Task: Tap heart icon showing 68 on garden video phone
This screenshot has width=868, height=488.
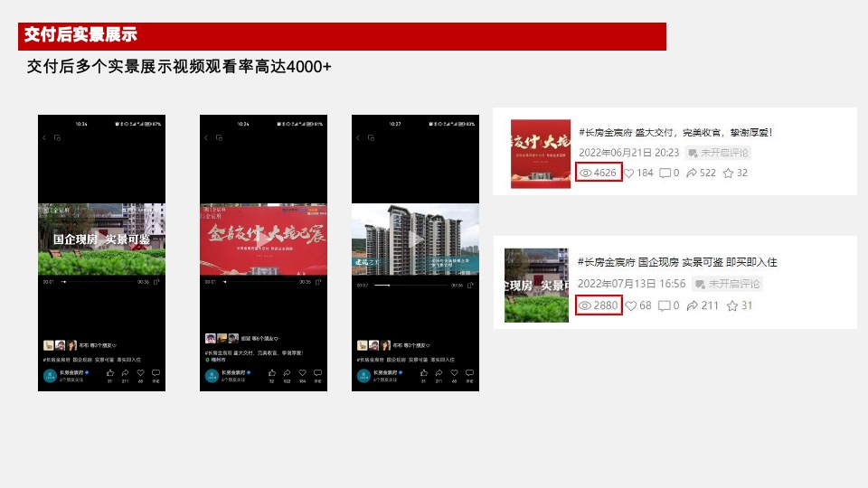Action: click(x=141, y=373)
